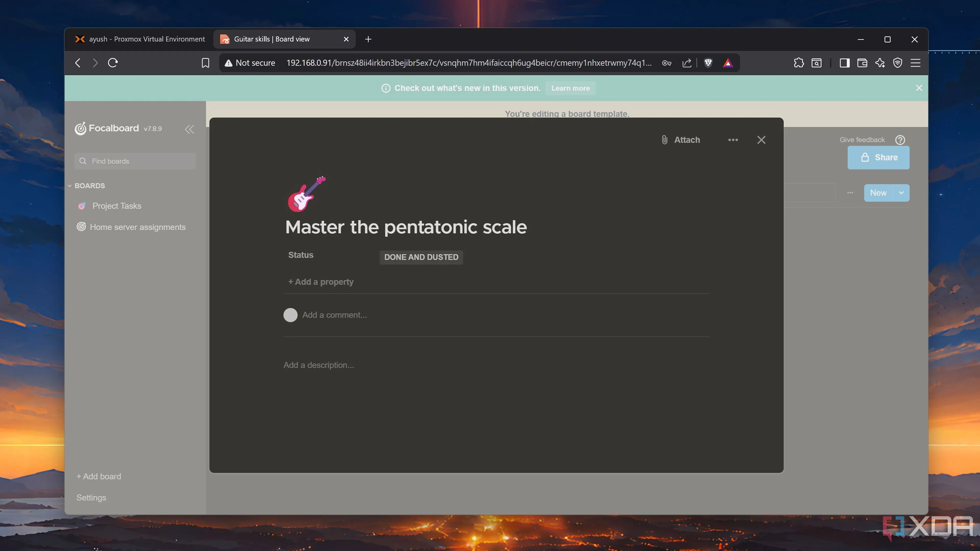Open Settings in the sidebar
Viewport: 980px width, 551px height.
(91, 498)
